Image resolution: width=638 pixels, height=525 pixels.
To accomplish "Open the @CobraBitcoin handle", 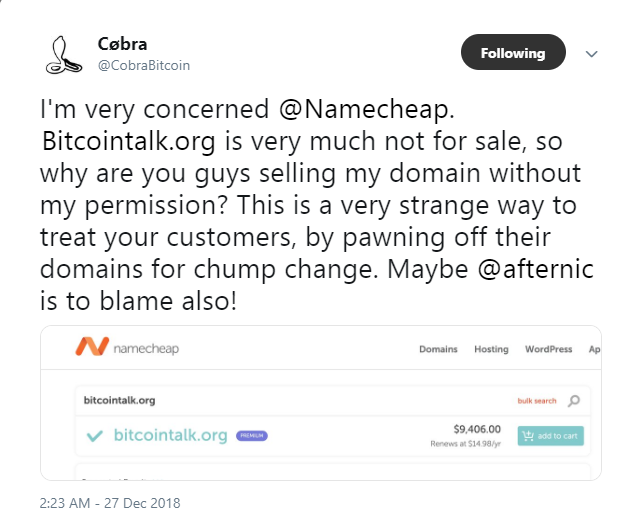I will [x=144, y=66].
